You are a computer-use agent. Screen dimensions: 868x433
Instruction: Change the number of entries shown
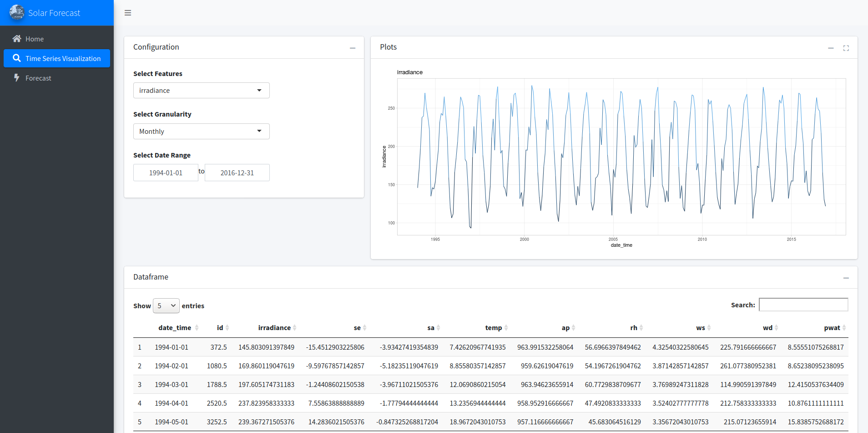[166, 306]
